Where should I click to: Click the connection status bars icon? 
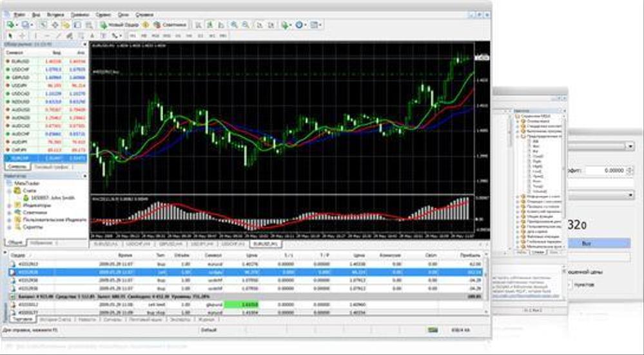click(x=433, y=329)
